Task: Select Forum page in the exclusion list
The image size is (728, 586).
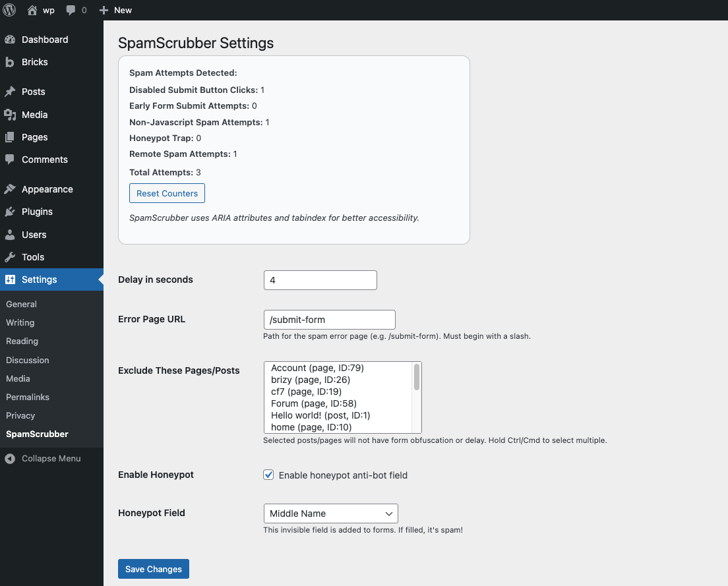Action: (x=313, y=403)
